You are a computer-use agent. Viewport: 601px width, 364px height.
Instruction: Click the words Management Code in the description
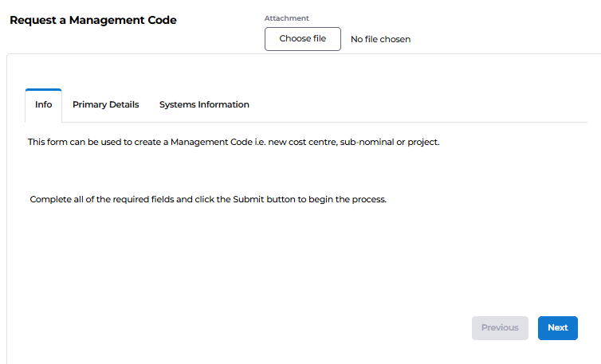211,142
